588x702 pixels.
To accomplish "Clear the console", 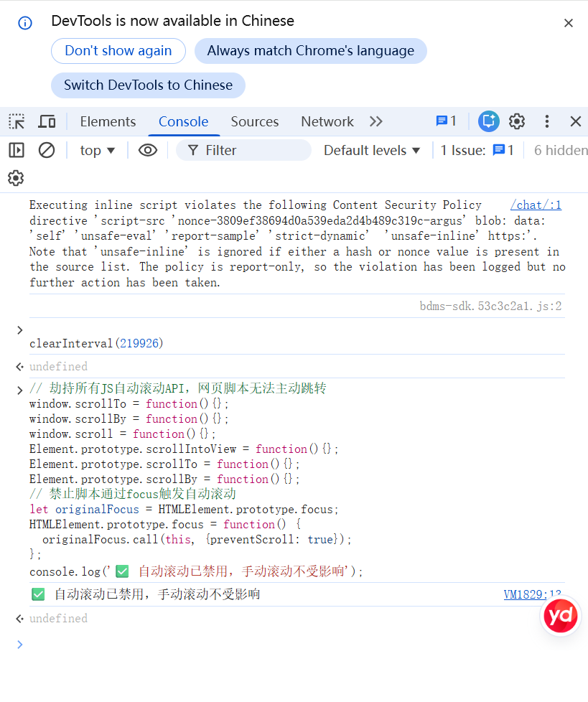I will tap(47, 150).
